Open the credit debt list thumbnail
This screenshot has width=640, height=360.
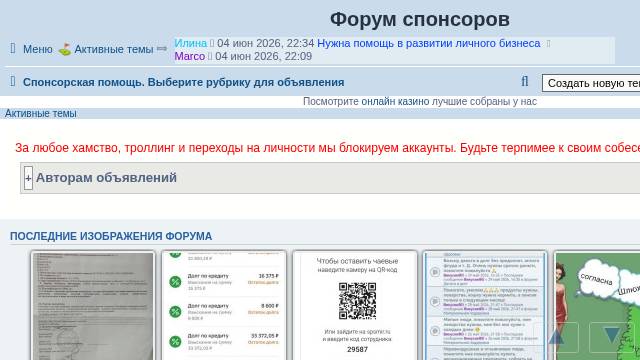pos(224,306)
